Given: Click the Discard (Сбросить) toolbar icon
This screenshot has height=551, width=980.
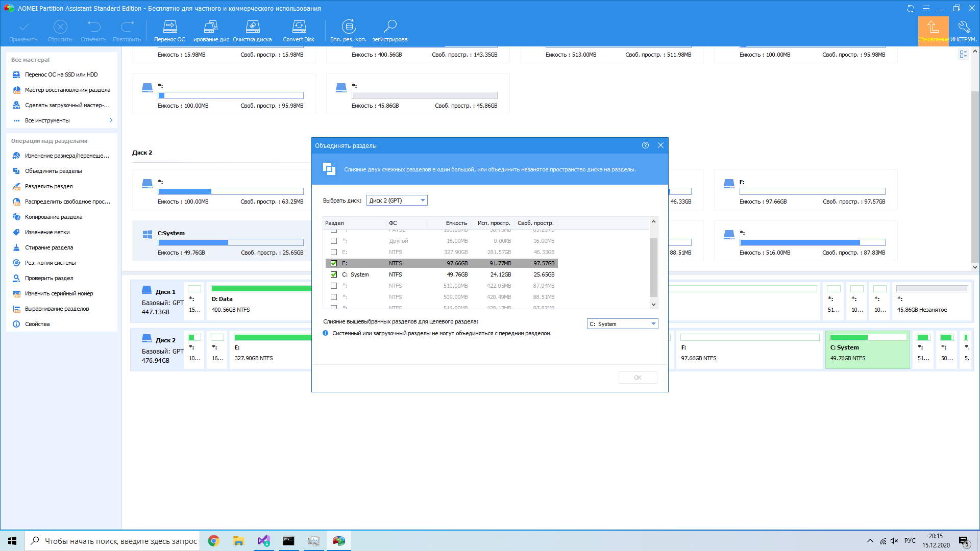Looking at the screenshot, I should tap(60, 31).
